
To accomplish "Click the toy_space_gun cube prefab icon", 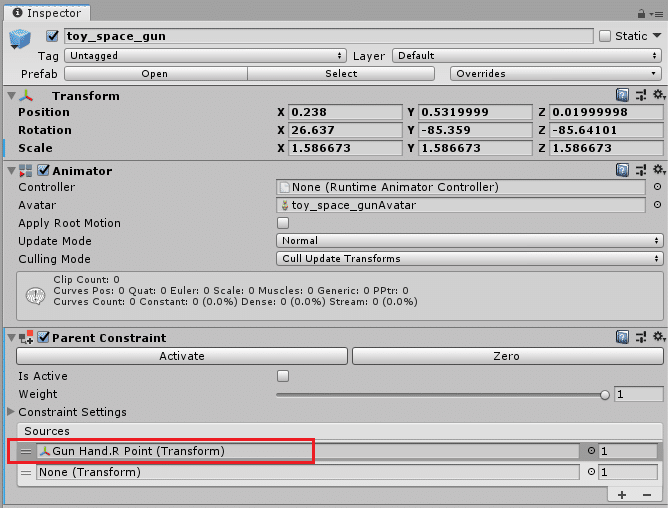I will [x=20, y=39].
